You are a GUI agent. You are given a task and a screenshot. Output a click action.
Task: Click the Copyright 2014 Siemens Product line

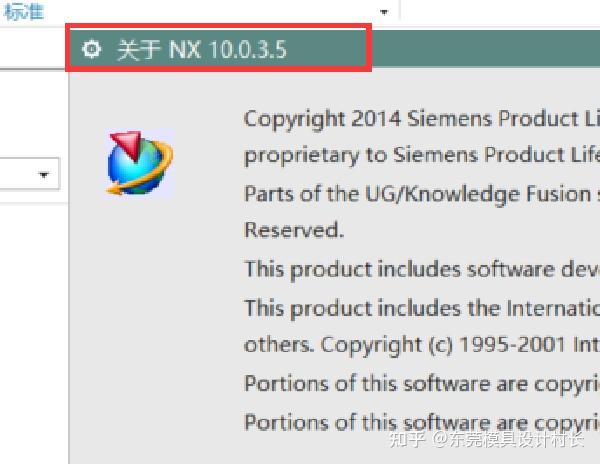point(420,118)
